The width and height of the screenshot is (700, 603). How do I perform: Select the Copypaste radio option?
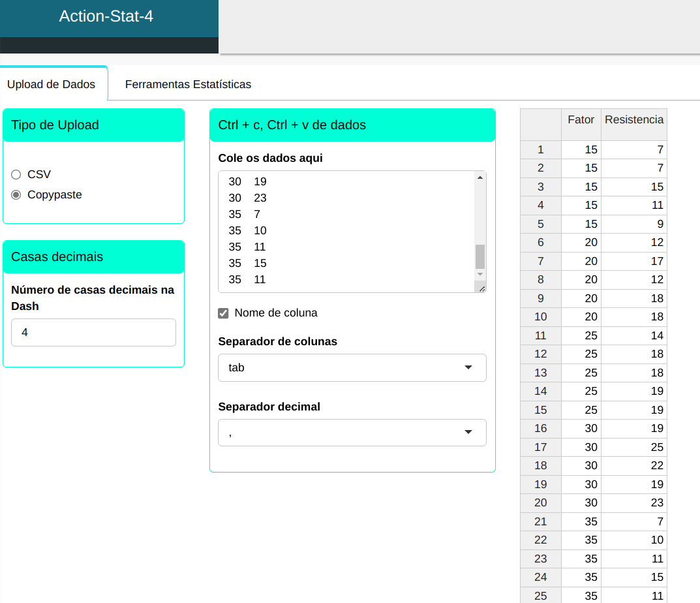click(16, 194)
